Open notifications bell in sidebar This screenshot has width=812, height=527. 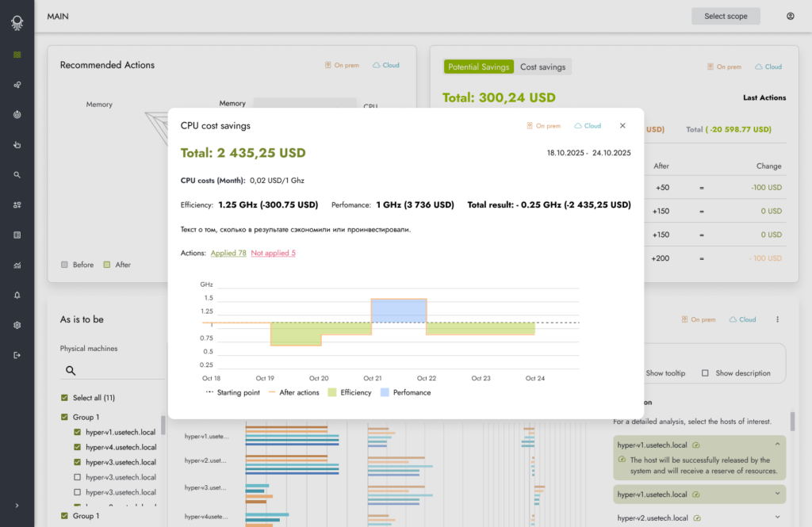[17, 295]
